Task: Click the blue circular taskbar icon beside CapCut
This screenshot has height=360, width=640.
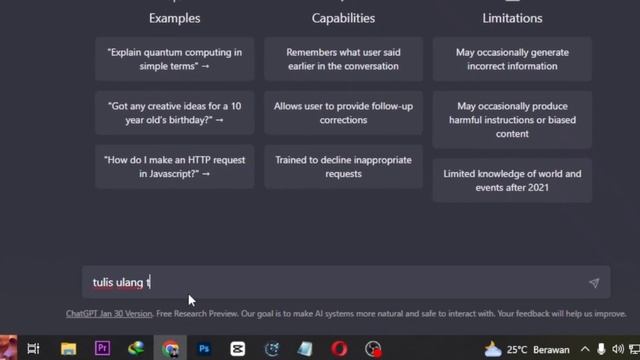Action: tap(272, 349)
